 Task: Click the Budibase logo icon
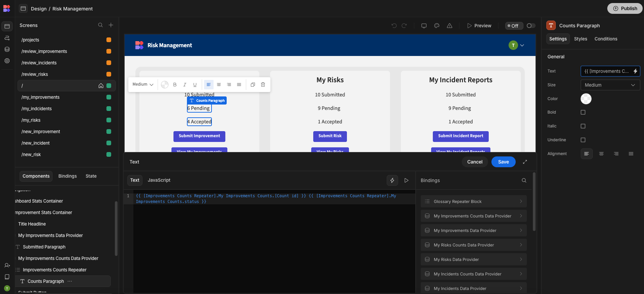7,8
